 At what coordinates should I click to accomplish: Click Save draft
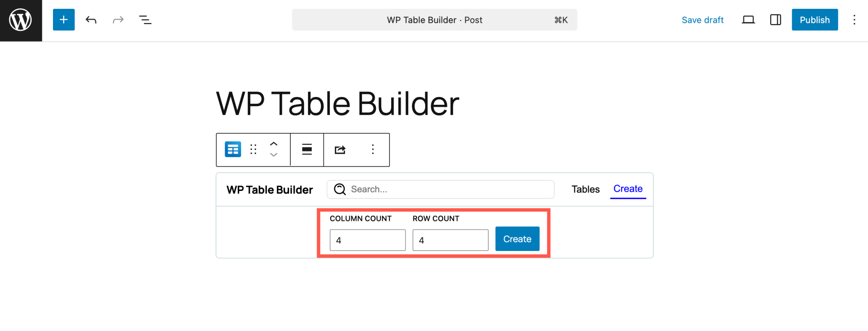[702, 20]
